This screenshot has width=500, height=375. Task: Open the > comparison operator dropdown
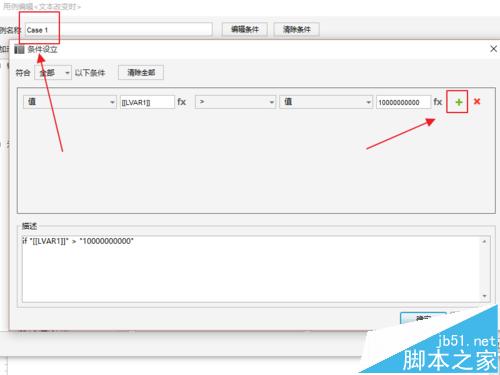pyautogui.click(x=235, y=102)
